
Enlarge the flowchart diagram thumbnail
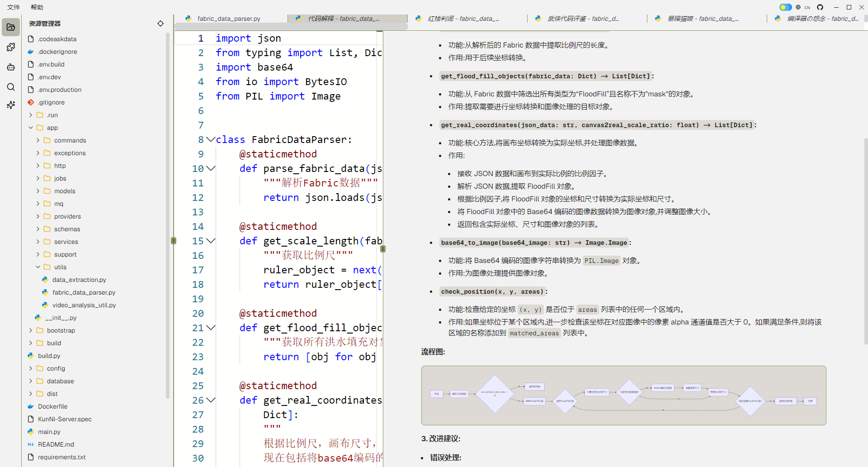[x=623, y=396]
